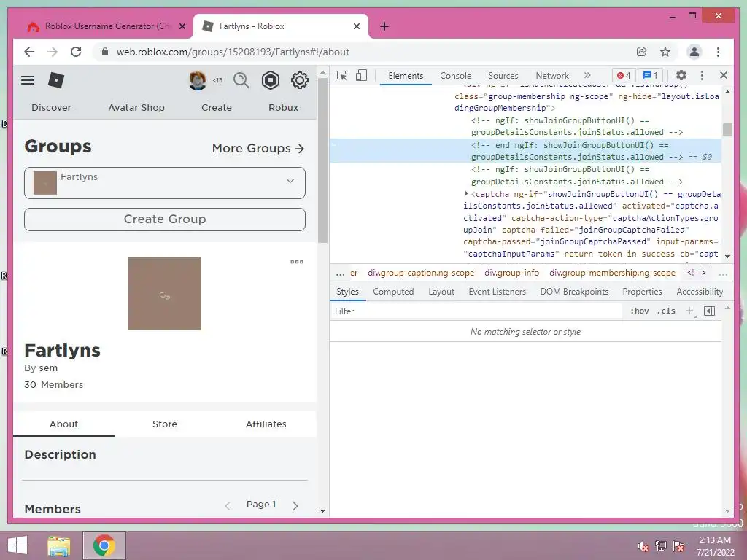This screenshot has height=560, width=747.
Task: Open the Chrome profile avatar button
Action: click(x=694, y=52)
